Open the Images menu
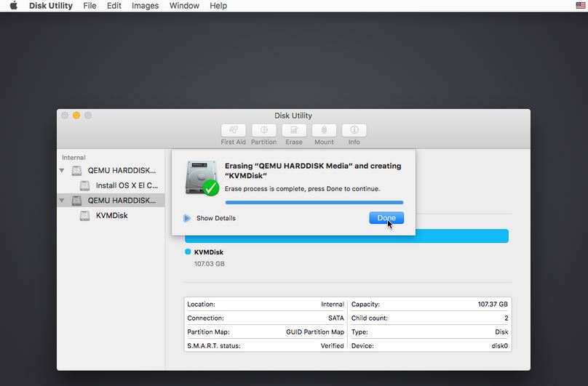Image resolution: width=588 pixels, height=386 pixels. click(x=145, y=6)
